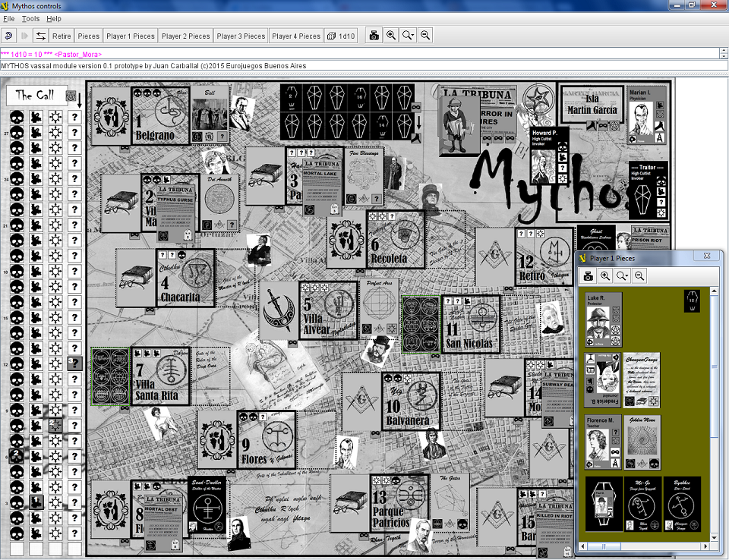Click the newsboy La Tribuna deck card

459,125
